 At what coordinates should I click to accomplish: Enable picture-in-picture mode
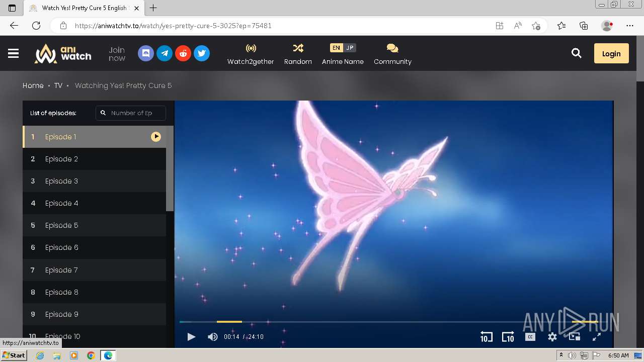click(x=575, y=337)
